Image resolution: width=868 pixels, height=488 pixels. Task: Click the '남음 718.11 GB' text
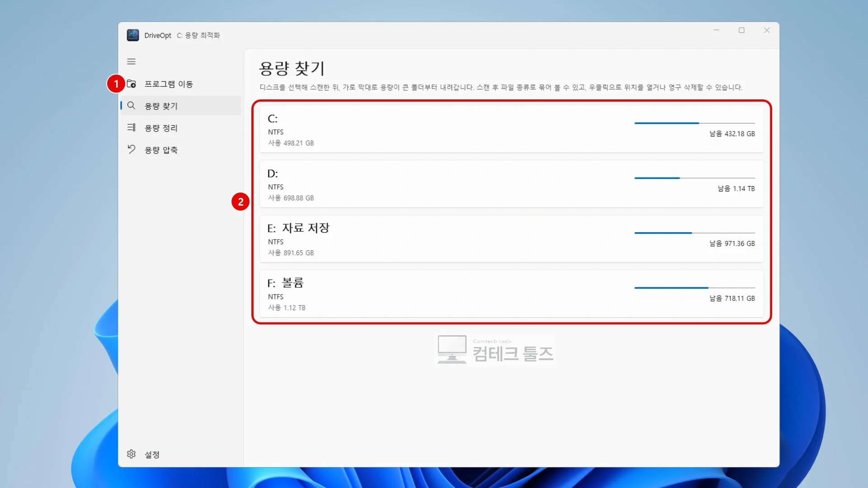[732, 298]
